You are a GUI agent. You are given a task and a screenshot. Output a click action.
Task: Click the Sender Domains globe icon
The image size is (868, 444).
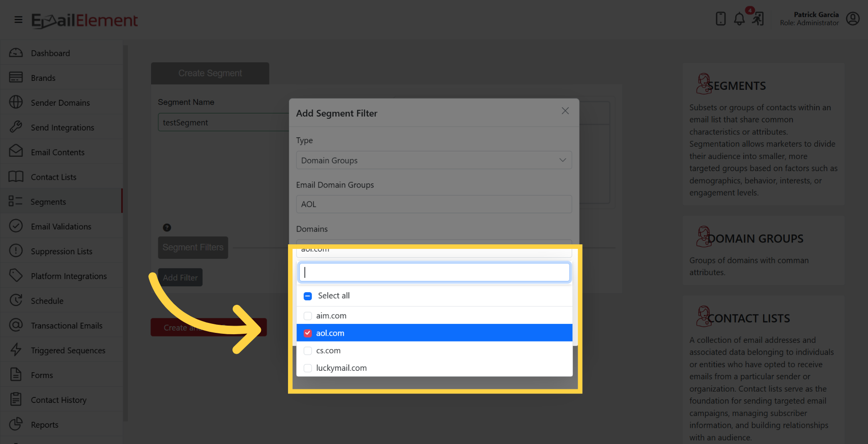click(x=16, y=102)
